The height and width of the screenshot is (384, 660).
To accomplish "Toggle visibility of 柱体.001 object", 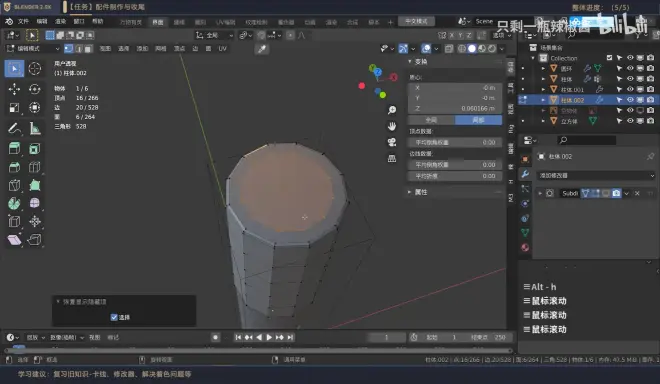I will [x=630, y=89].
